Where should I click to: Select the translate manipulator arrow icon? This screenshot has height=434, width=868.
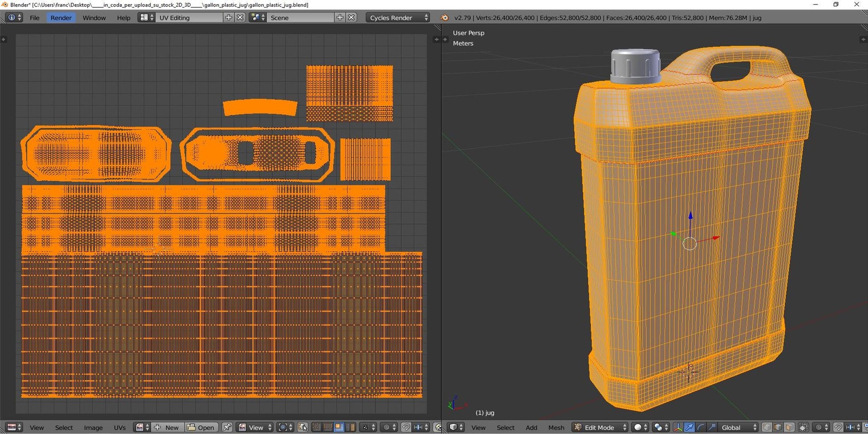pyautogui.click(x=689, y=427)
